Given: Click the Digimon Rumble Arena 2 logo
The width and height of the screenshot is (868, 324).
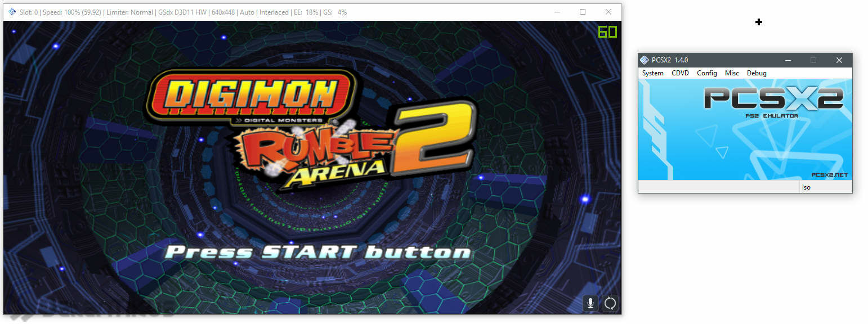Looking at the screenshot, I should [311, 130].
